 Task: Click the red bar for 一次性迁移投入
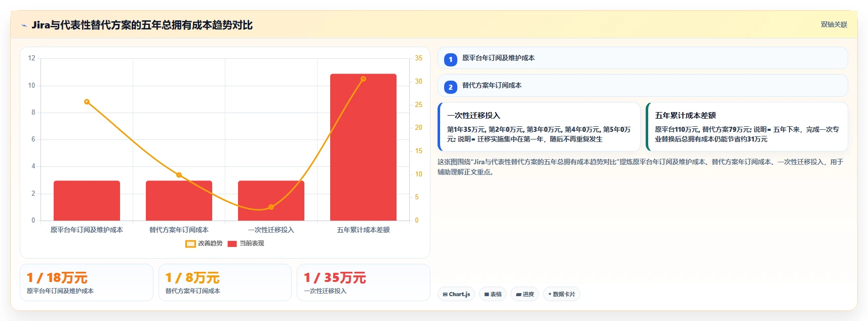[x=271, y=200]
